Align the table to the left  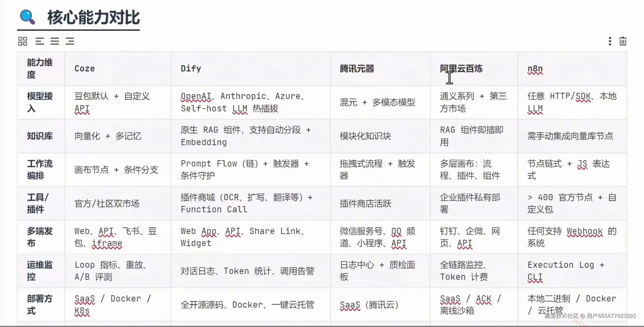pyautogui.click(x=40, y=41)
